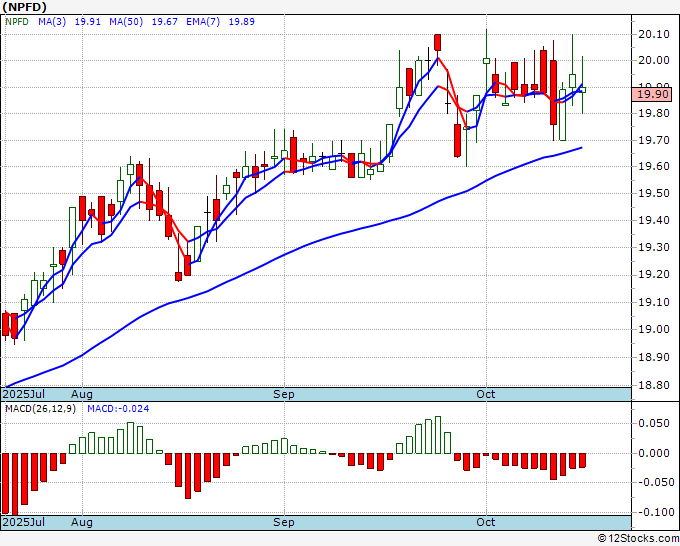Image resolution: width=680 pixels, height=546 pixels.
Task: Click the 19.80 price axis label
Action: [654, 114]
